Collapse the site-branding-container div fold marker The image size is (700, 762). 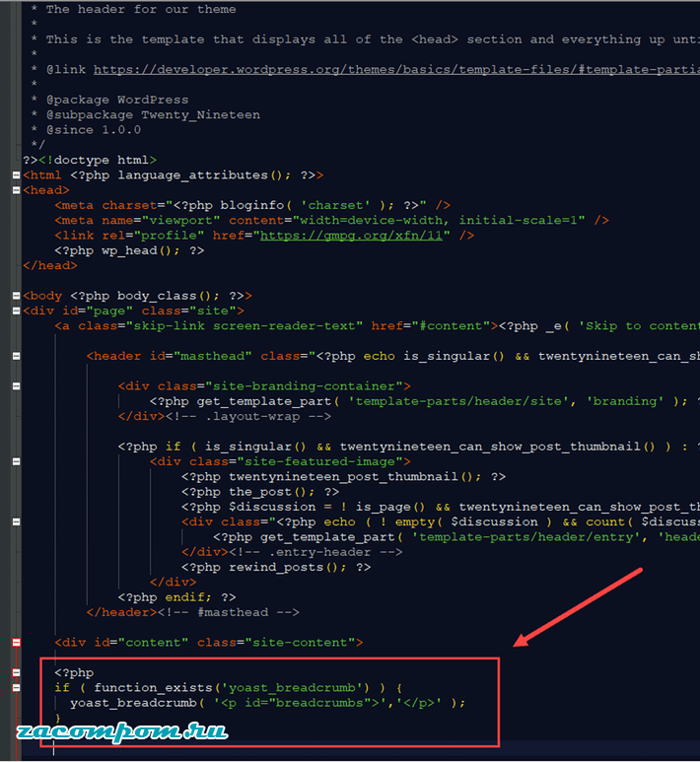click(16, 386)
